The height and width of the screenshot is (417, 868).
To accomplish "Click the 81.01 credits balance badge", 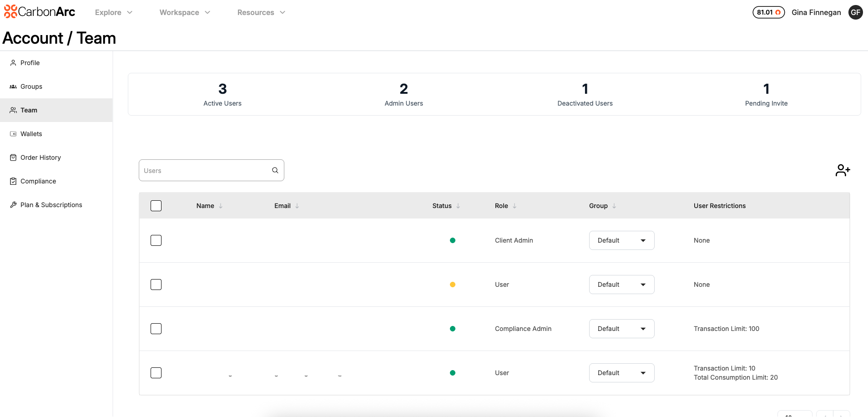I will coord(768,12).
